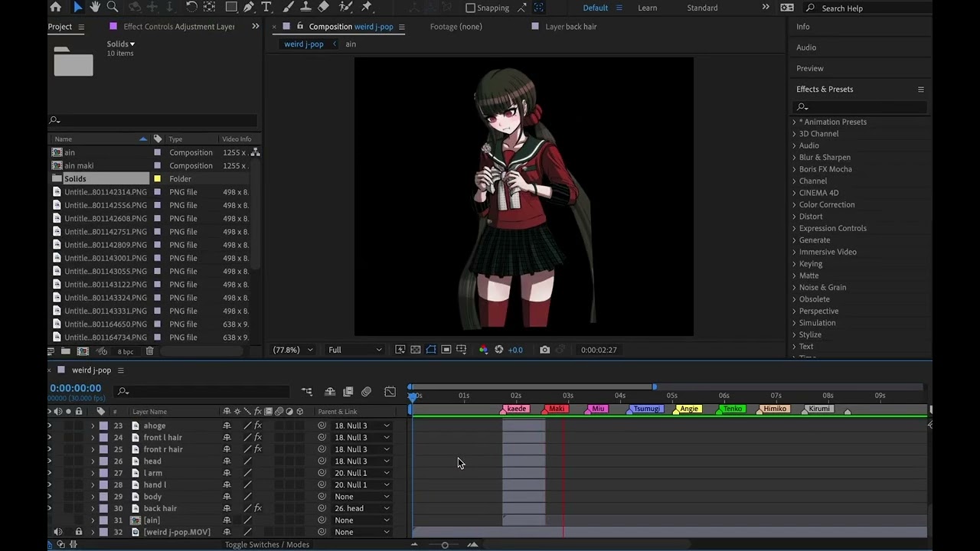The height and width of the screenshot is (551, 980).
Task: Switch to the Footage (none) tab
Action: click(x=456, y=27)
